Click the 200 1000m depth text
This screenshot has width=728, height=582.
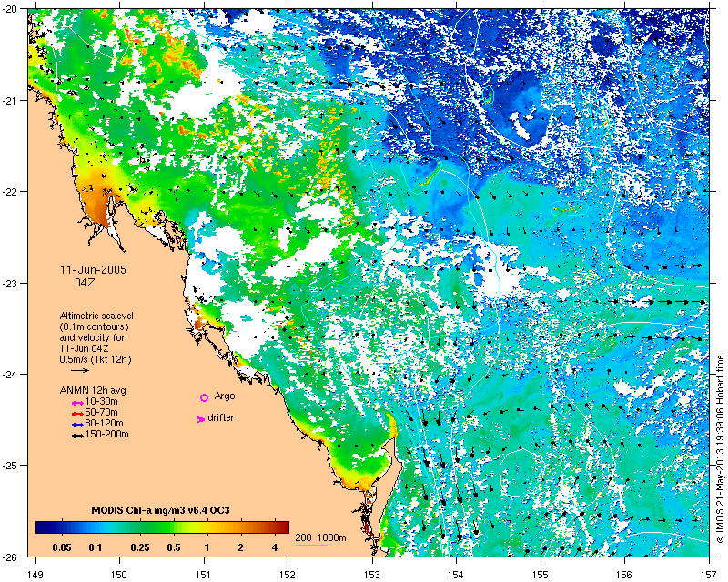tap(321, 538)
